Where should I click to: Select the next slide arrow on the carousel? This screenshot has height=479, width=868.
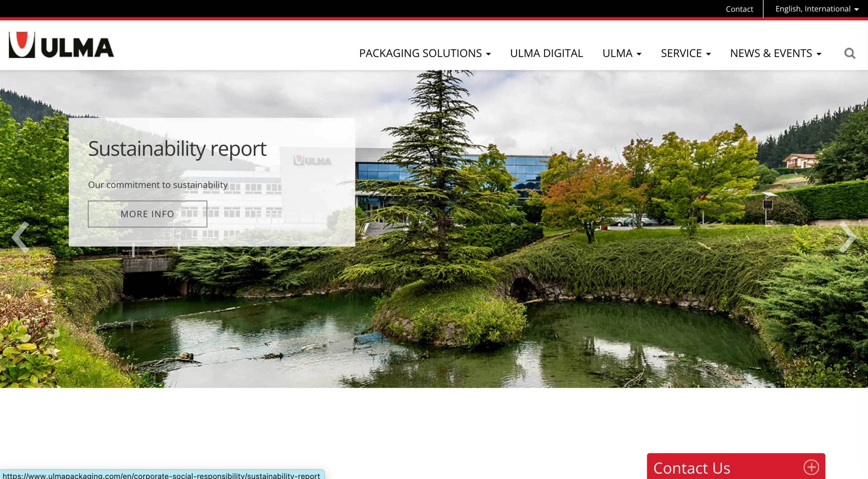848,237
